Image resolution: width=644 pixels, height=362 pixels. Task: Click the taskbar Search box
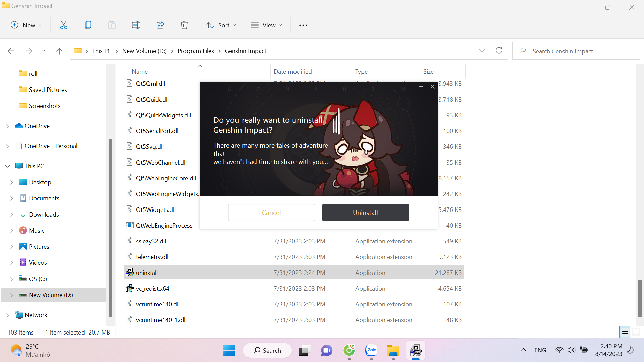pos(267,350)
